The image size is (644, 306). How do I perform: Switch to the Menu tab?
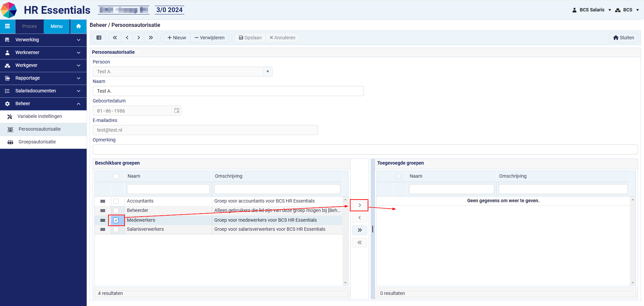click(57, 26)
